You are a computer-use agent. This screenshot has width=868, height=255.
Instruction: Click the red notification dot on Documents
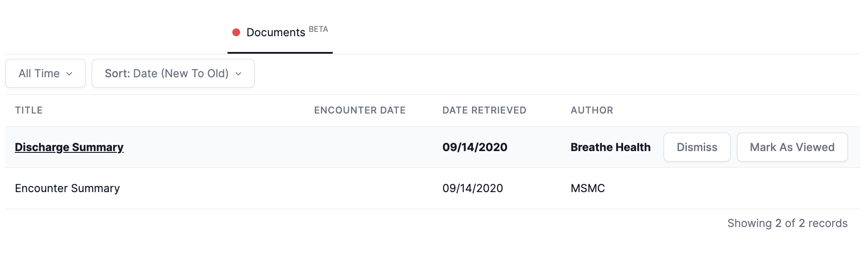(x=236, y=32)
